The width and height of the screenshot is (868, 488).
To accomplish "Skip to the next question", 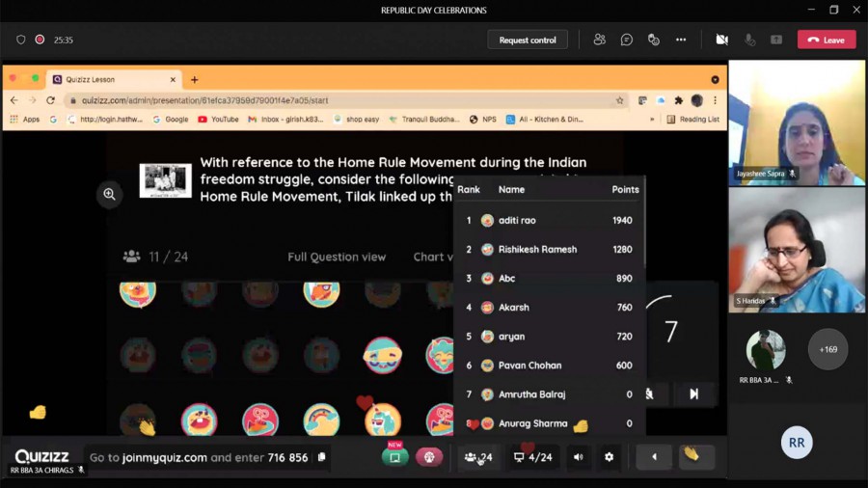I will (x=693, y=393).
